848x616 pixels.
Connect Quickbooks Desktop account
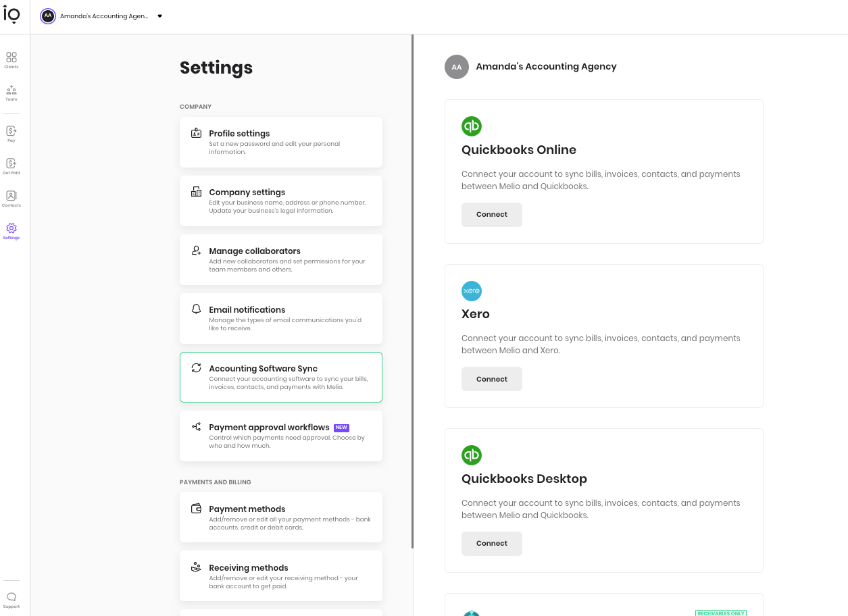coord(492,544)
